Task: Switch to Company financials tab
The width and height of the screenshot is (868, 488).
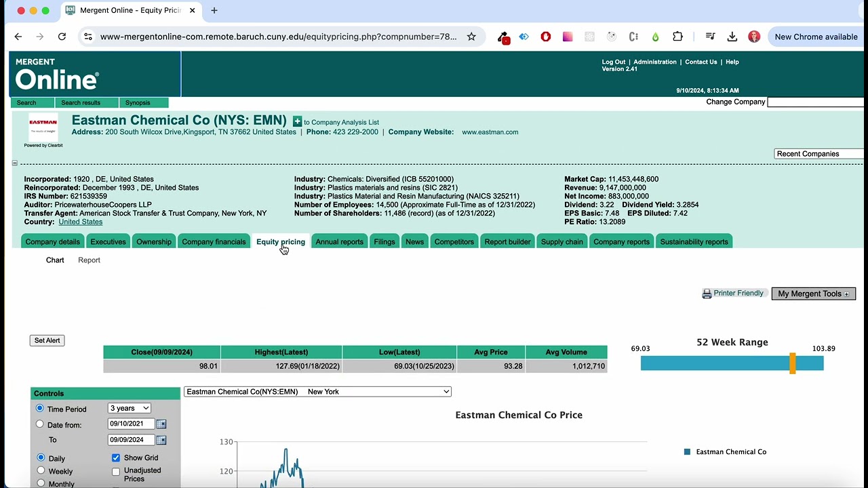Action: (214, 241)
